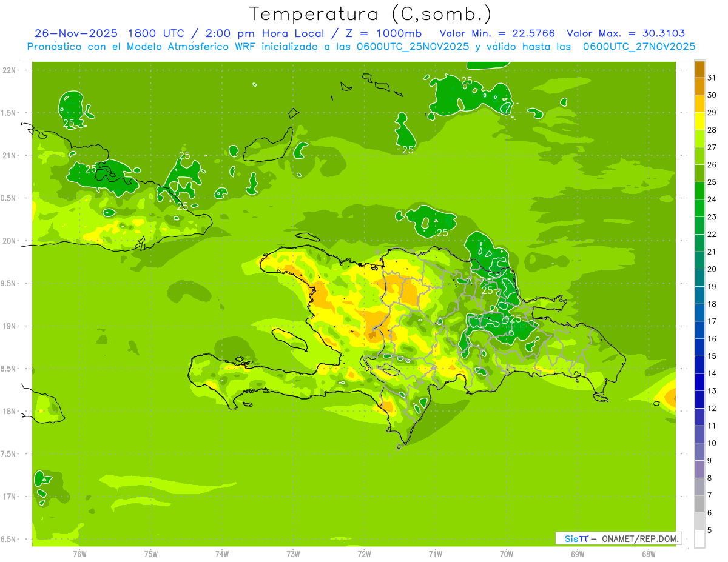Click the 69W longitude label
The height and width of the screenshot is (562, 728).
coord(578,554)
